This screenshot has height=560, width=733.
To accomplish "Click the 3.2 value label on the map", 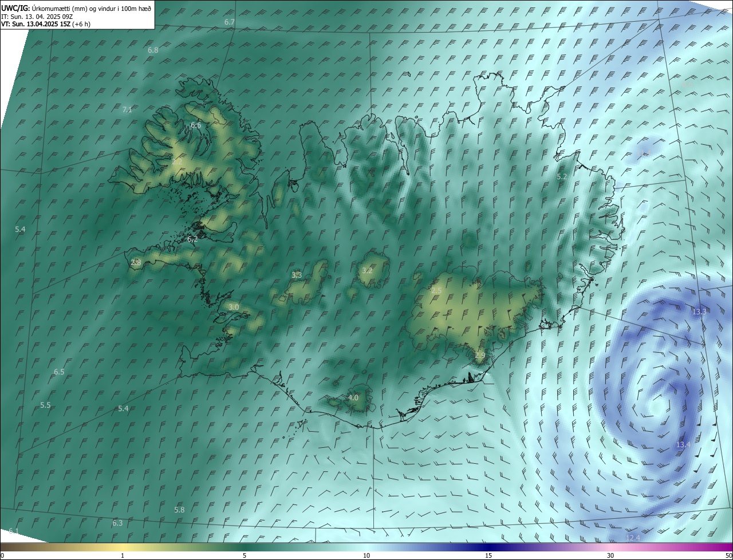I will (367, 271).
